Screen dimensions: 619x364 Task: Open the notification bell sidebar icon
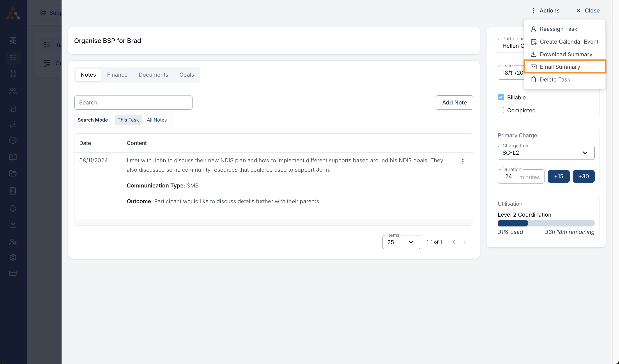coord(13,208)
